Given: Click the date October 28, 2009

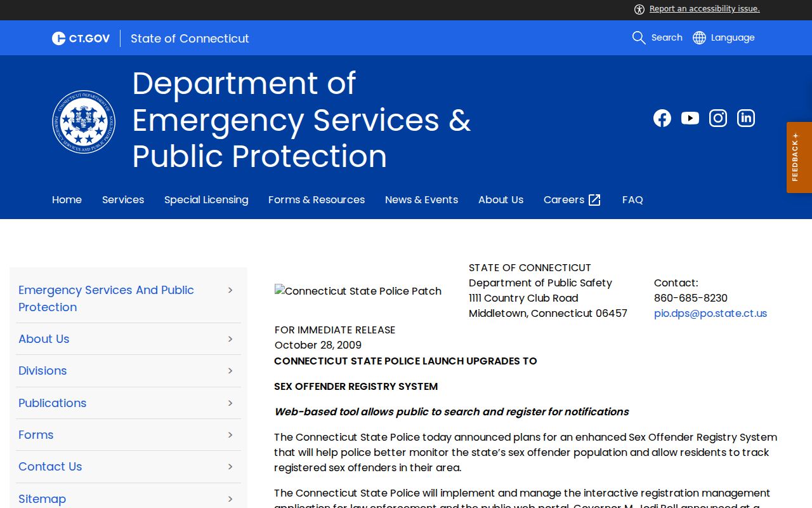Looking at the screenshot, I should (318, 345).
